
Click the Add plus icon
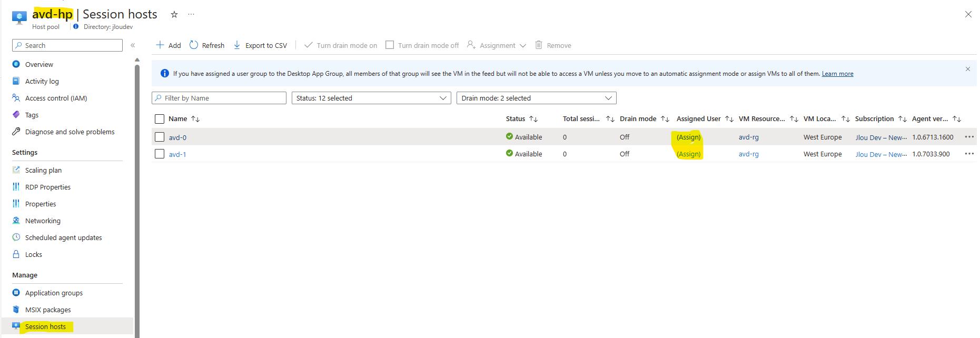[160, 45]
